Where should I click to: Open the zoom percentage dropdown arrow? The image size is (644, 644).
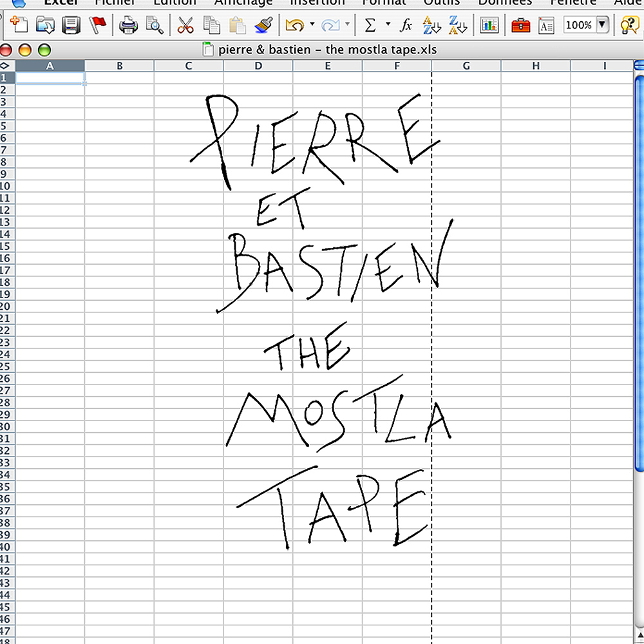coord(602,24)
